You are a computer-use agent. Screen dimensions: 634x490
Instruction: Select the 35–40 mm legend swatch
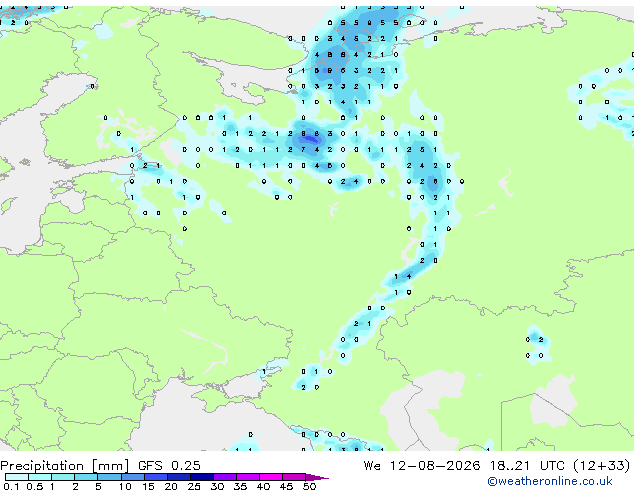(248, 477)
